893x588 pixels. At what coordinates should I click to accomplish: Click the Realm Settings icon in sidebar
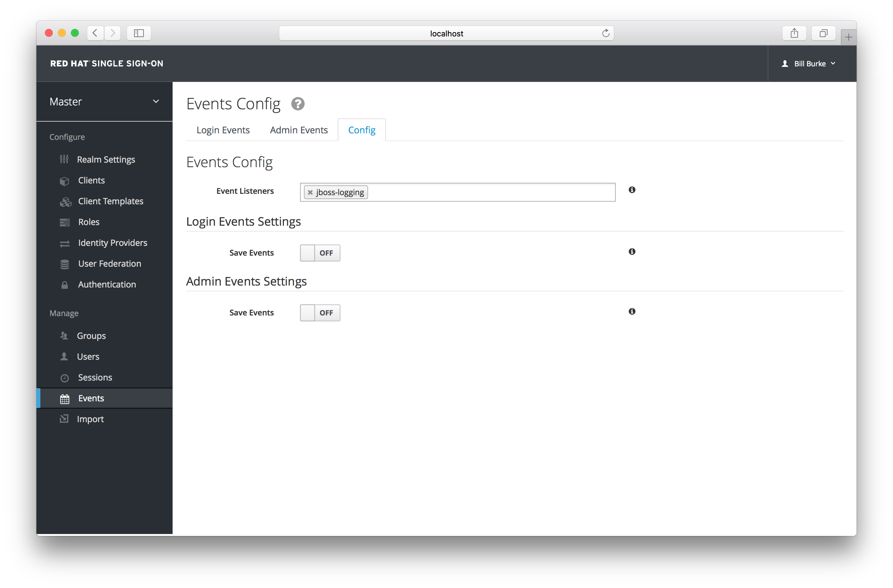[x=64, y=159]
